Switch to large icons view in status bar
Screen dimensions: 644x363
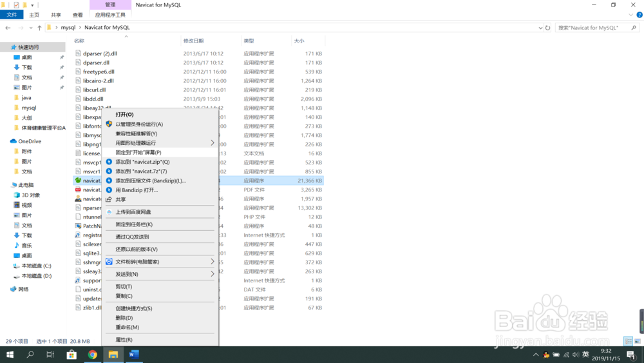[x=638, y=341]
